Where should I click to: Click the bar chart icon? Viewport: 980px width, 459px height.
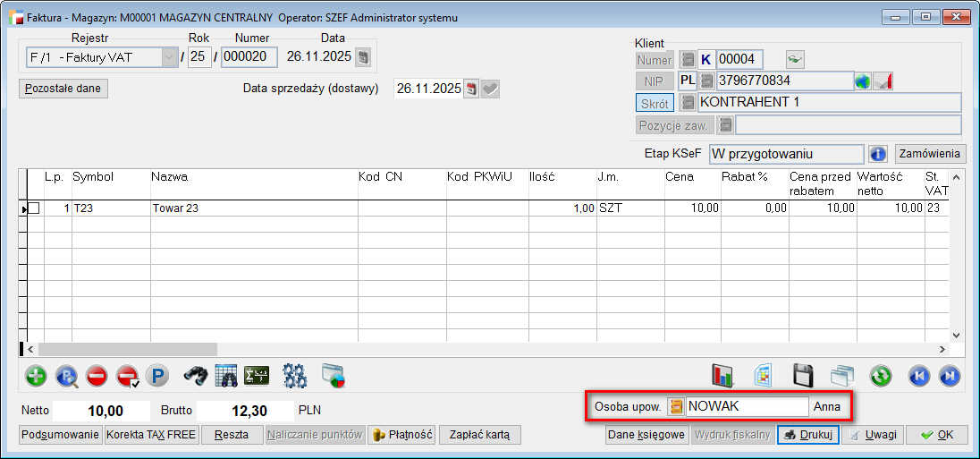pos(722,376)
